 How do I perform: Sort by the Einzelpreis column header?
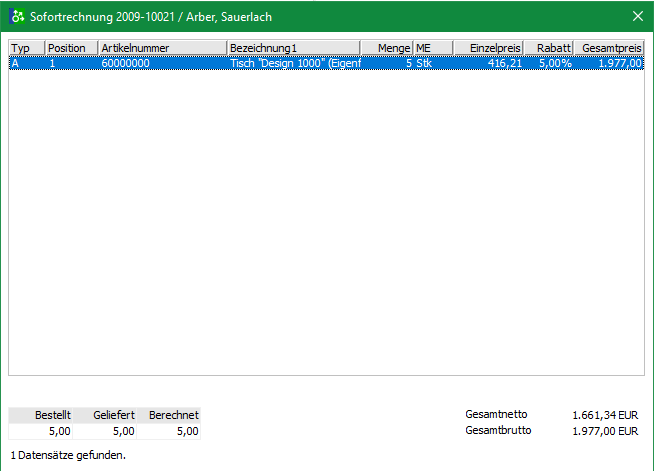coord(488,48)
